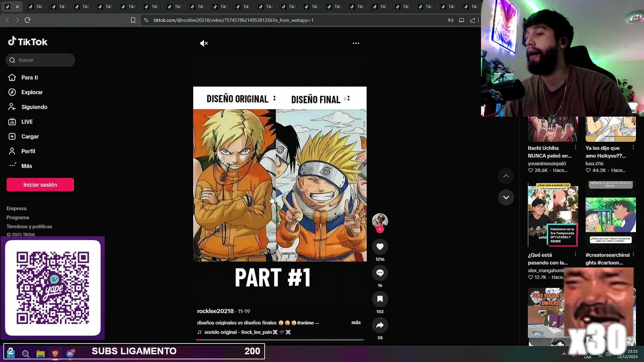
Task: Click the tiktok.com URL address bar
Action: click(233, 20)
